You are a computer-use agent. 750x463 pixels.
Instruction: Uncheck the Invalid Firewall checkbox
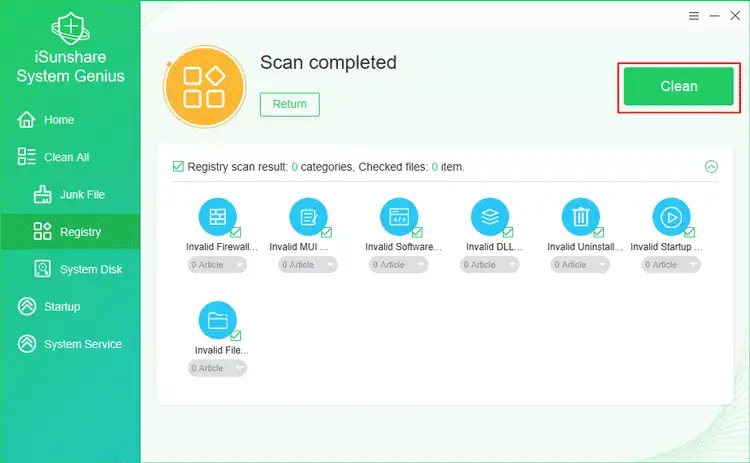[236, 232]
